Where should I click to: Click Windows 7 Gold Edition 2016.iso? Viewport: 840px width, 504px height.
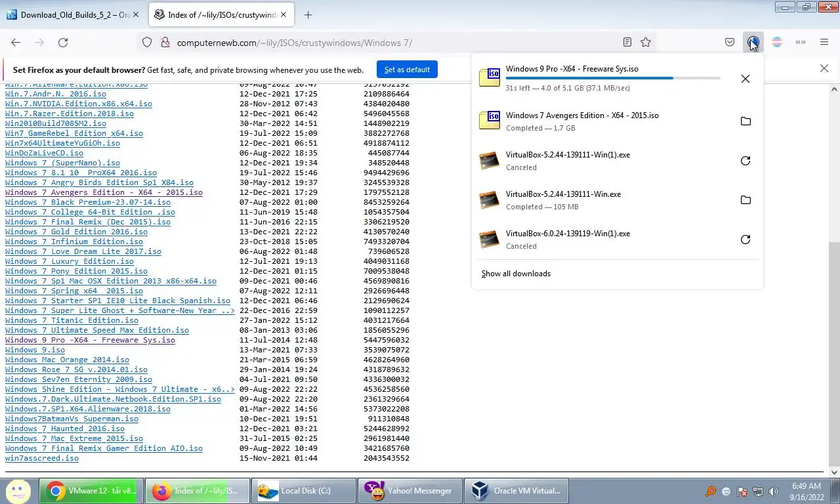(x=76, y=232)
